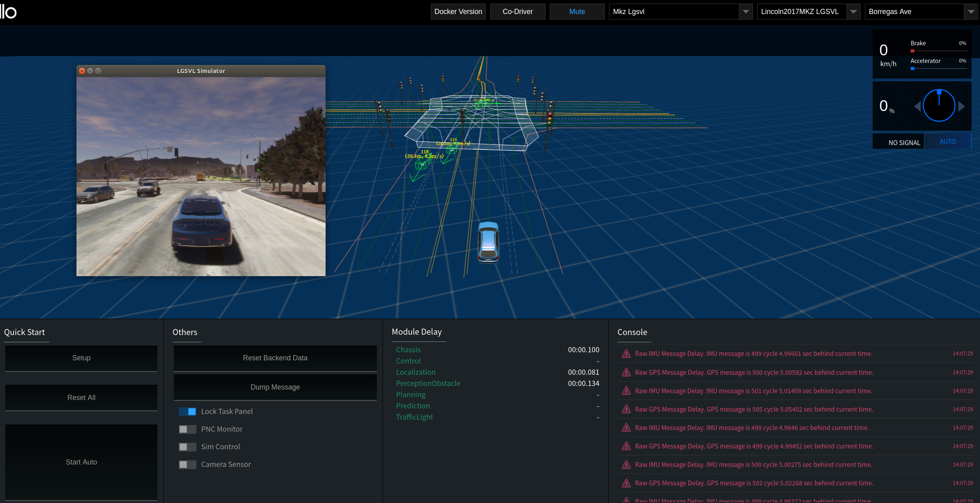Click the Apollo logo in top-left corner
980x503 pixels.
[9, 12]
